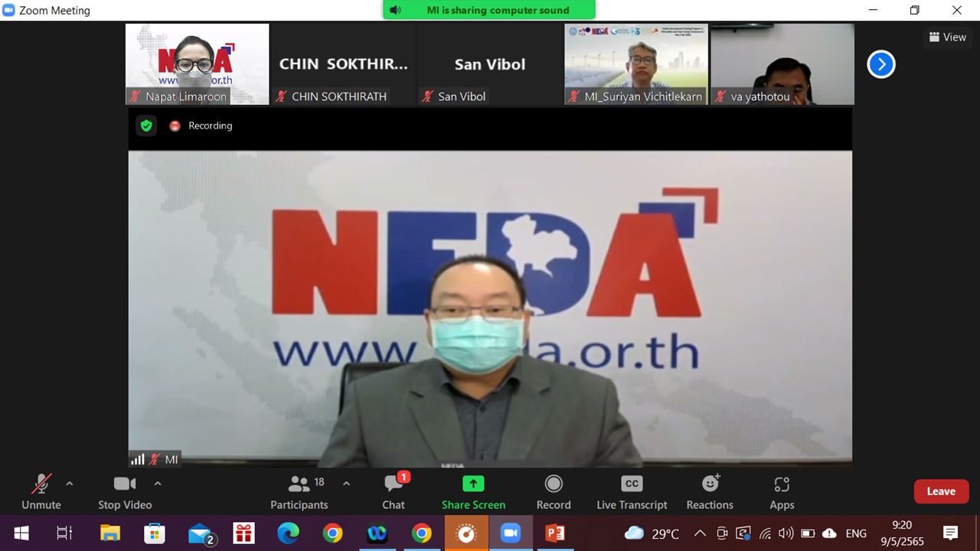Open the View layout menu
This screenshot has height=551, width=980.
tap(948, 37)
